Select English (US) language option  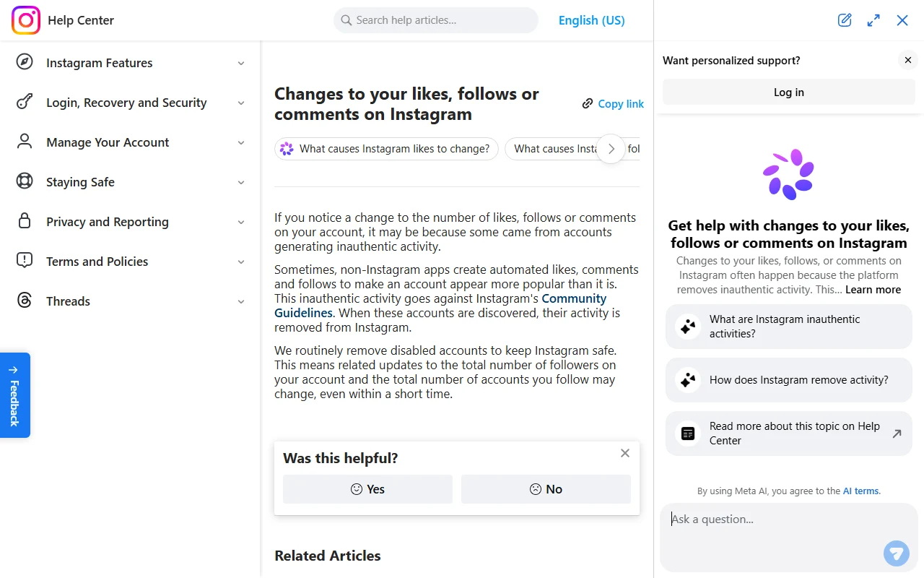[x=592, y=20]
